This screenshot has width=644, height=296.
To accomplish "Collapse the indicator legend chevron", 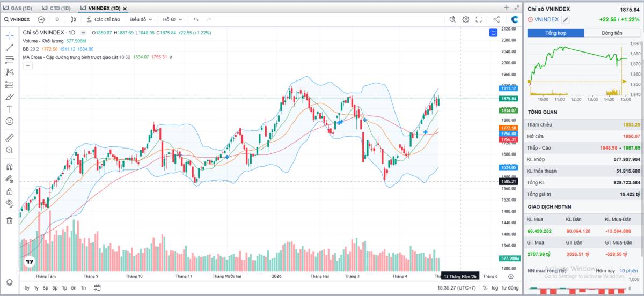I will tap(28, 65).
